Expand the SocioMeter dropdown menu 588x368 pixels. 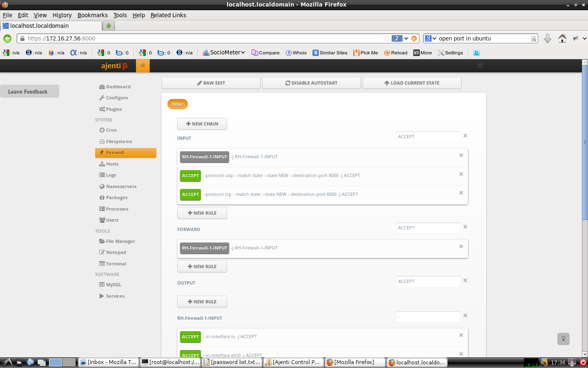tap(224, 52)
